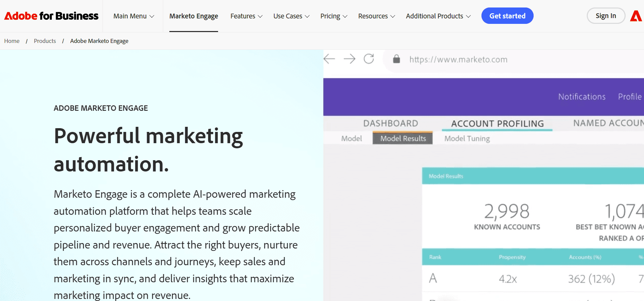Open Notifications in the purple bar
Viewport: 644px width, 301px height.
[x=582, y=97]
